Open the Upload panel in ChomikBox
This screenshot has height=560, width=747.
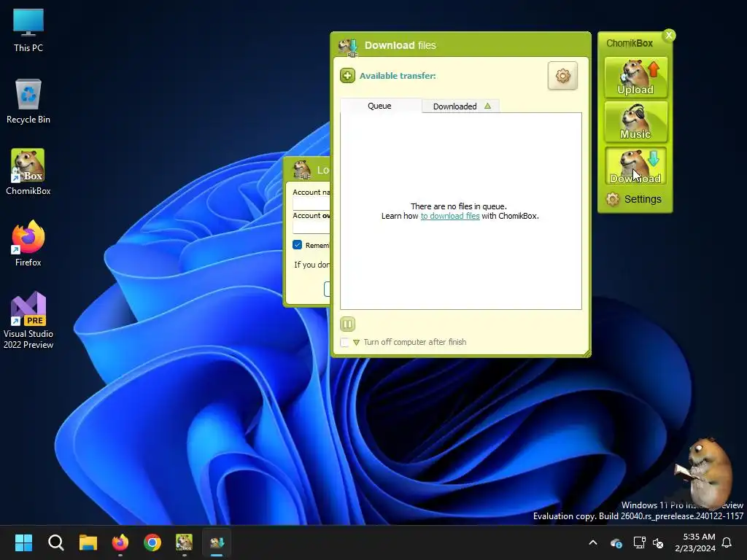click(x=635, y=77)
